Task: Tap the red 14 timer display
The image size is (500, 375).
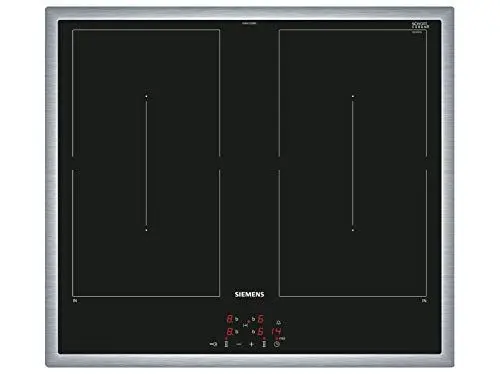Action: 276,331
